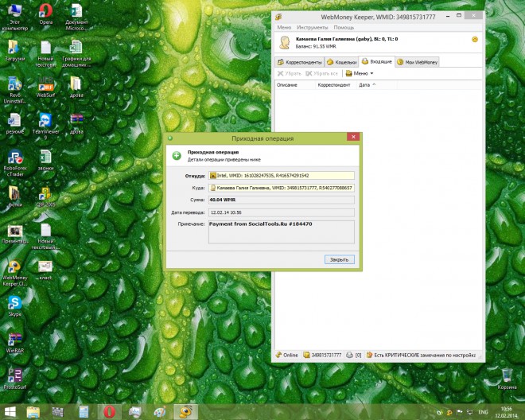Launch WebMoney Keeper Classic desktop shortcut
Screen dimensions: 525x420
pos(15,272)
